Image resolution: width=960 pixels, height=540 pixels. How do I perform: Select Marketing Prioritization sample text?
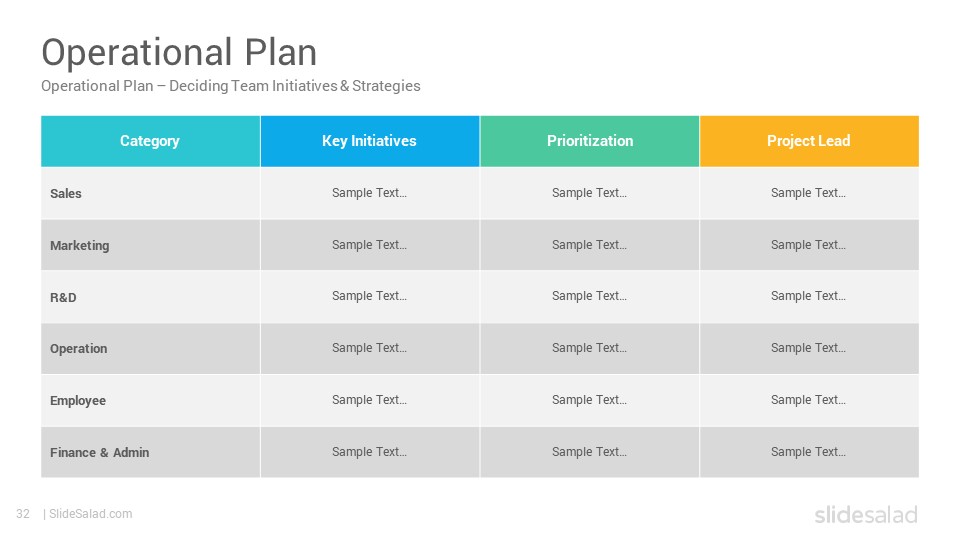(x=589, y=245)
